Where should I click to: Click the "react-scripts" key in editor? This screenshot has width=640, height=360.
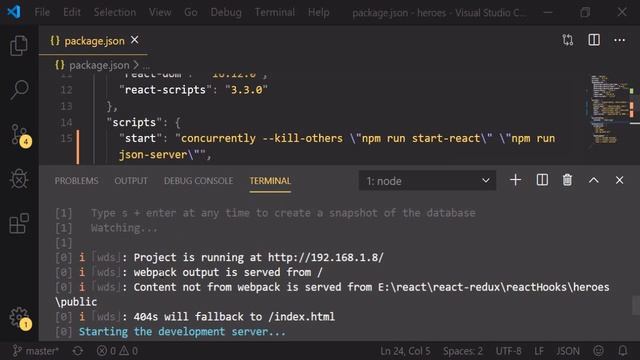(x=165, y=90)
